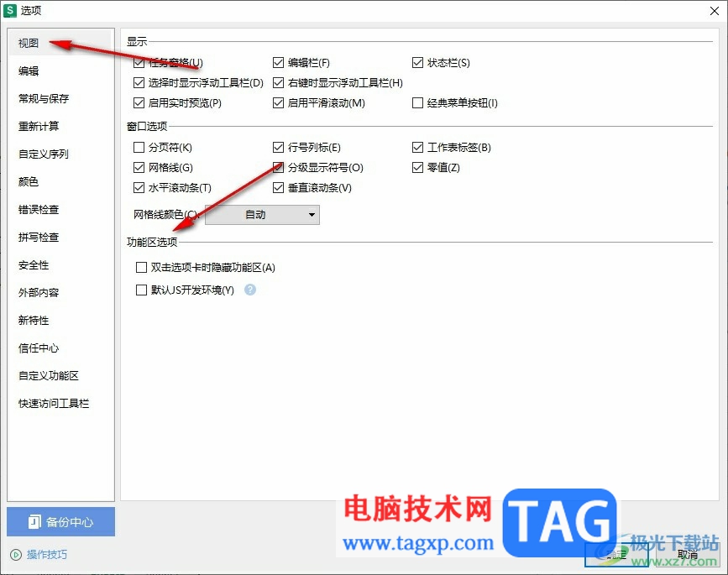The height and width of the screenshot is (575, 728).
Task: Toggle the 任务窗格(U) checkbox
Action: point(139,62)
